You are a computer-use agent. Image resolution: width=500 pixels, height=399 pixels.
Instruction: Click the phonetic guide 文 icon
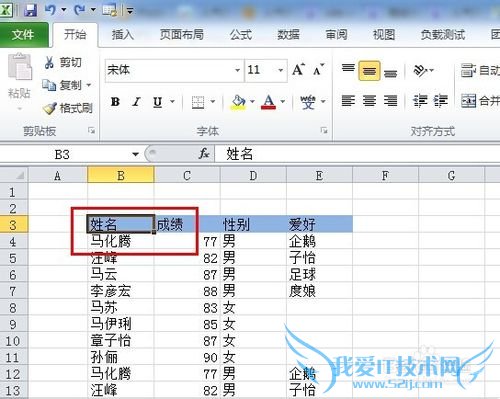point(308,102)
